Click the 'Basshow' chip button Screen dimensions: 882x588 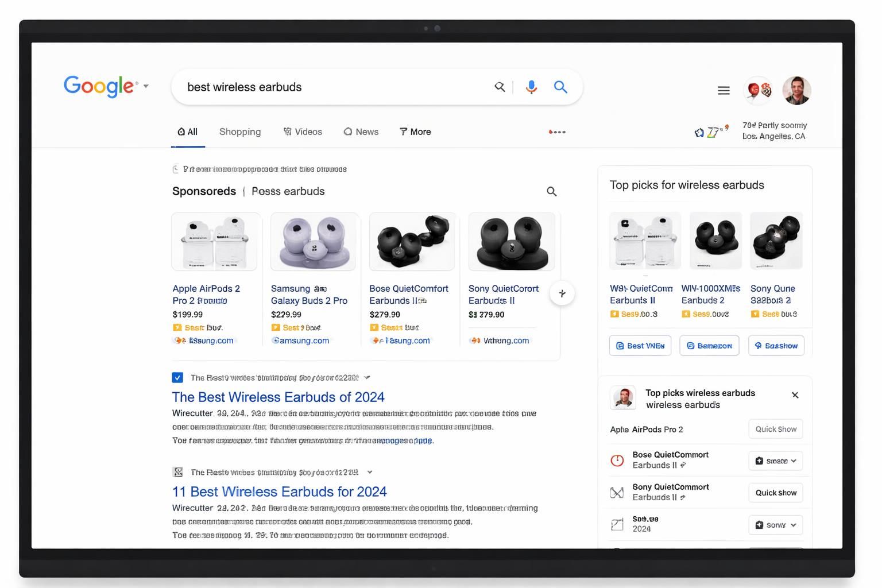tap(776, 346)
